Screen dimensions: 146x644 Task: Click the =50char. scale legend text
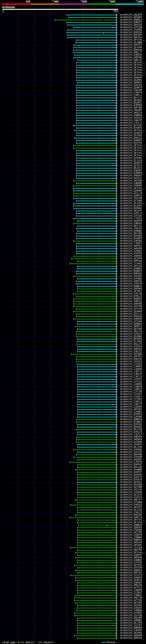pos(112,642)
